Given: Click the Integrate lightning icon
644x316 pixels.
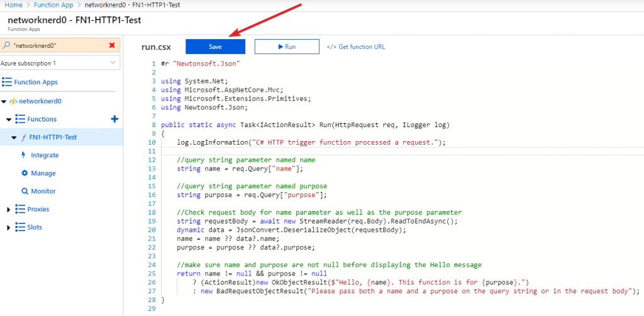Looking at the screenshot, I should pyautogui.click(x=23, y=155).
